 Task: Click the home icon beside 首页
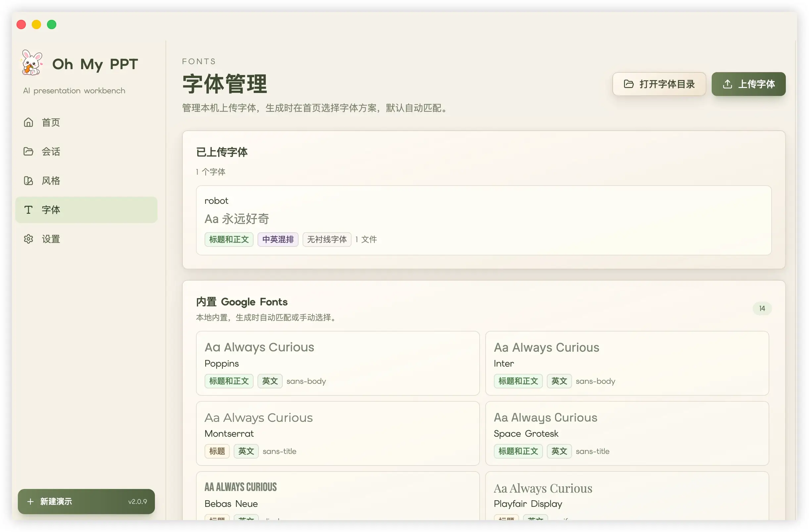(x=28, y=122)
